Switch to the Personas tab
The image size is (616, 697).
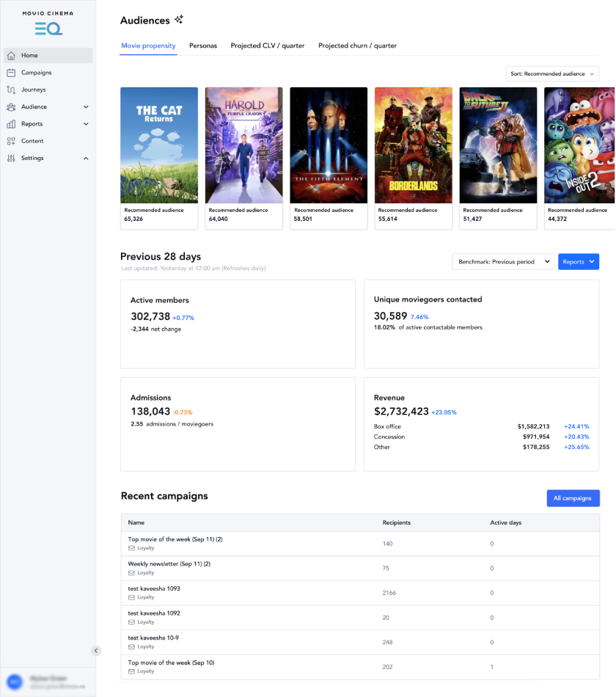[x=203, y=45]
